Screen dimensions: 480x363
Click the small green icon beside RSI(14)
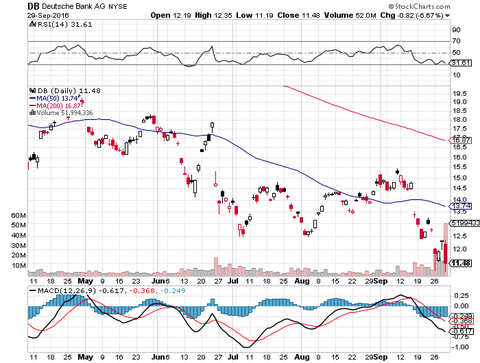(x=32, y=24)
